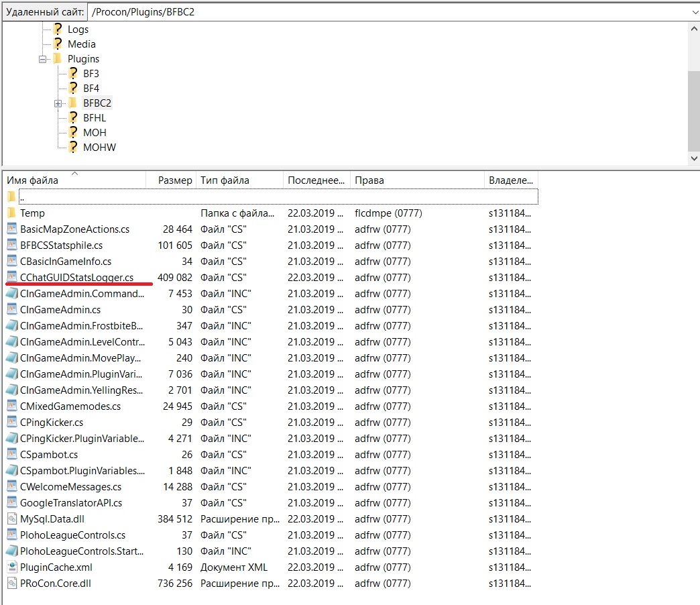Viewport: 700px width, 605px height.
Task: Select file name PlohoLeagueControls.Start...
Action: pos(82,551)
